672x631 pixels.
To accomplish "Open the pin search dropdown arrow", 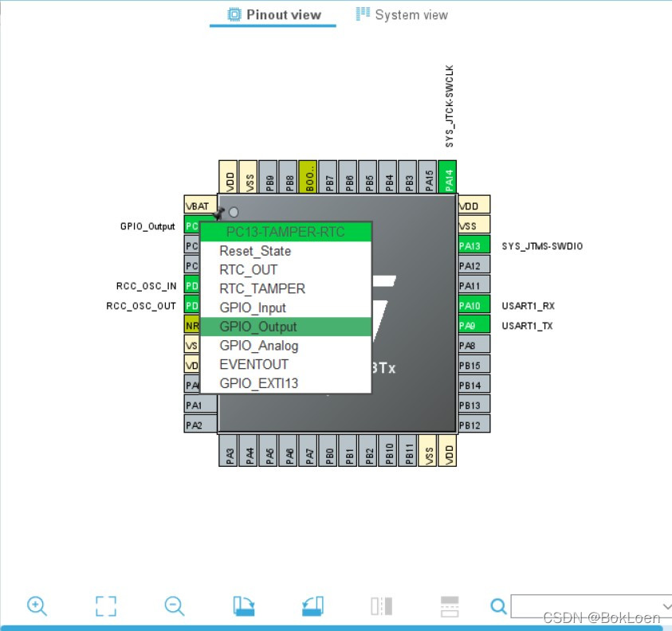I will click(667, 606).
